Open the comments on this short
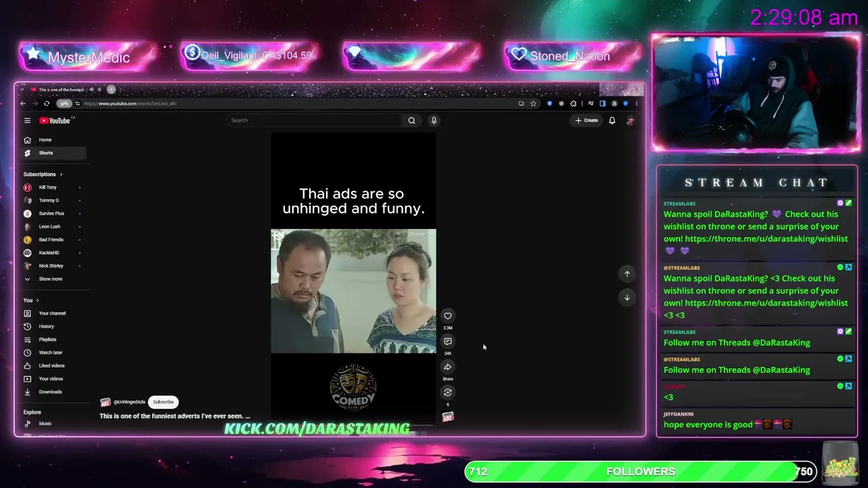Image resolution: width=868 pixels, height=488 pixels. pyautogui.click(x=448, y=342)
